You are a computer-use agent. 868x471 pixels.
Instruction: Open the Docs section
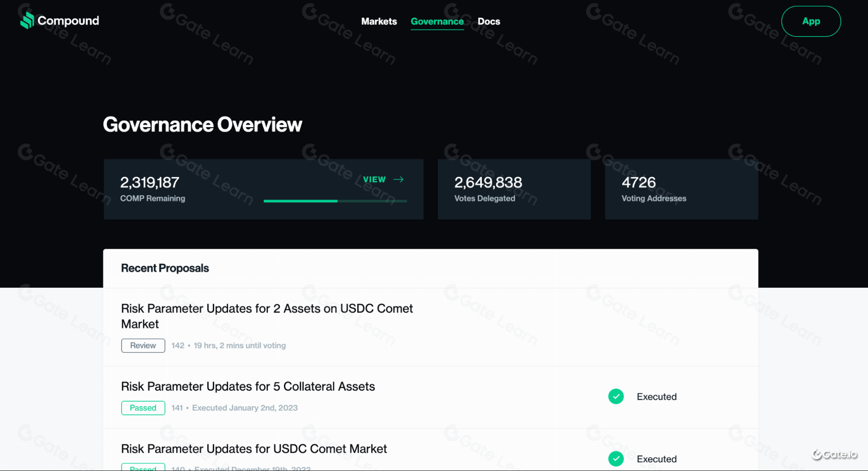[x=488, y=21]
